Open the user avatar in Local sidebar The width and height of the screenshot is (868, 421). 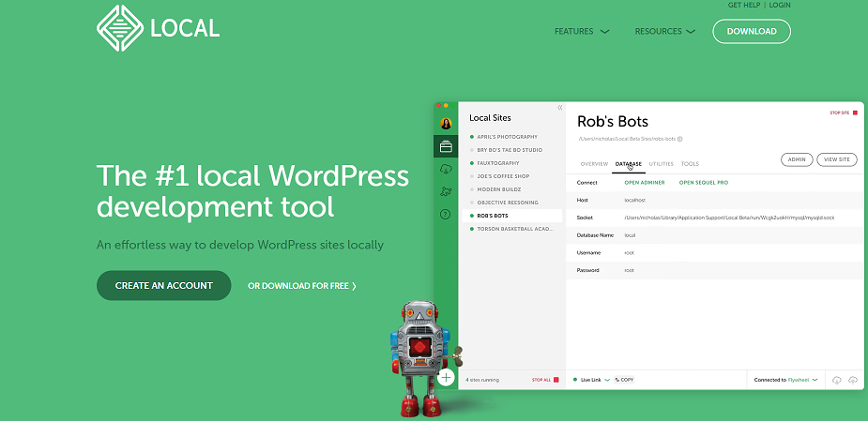point(446,124)
